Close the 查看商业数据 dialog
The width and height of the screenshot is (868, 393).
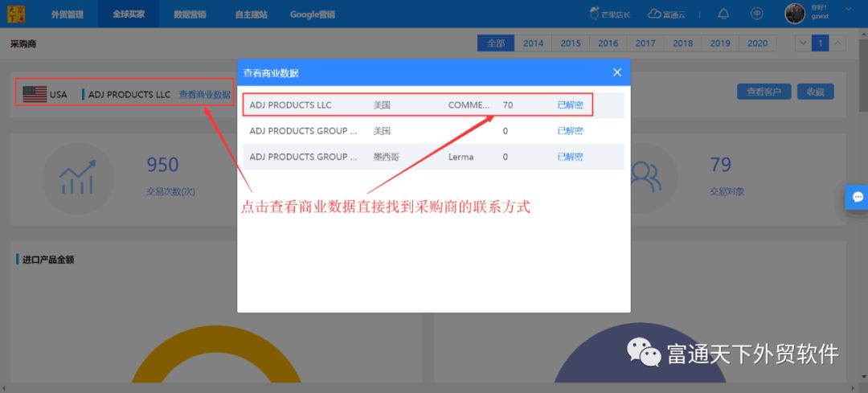point(617,72)
